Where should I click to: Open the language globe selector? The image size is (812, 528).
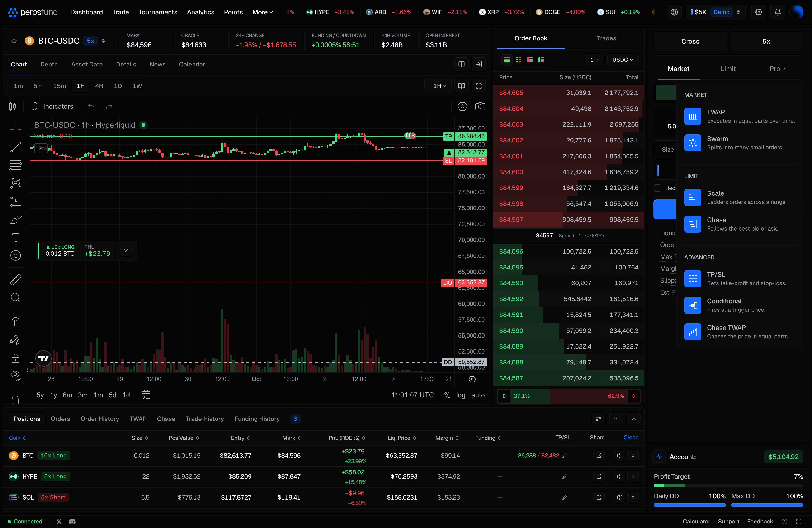[x=674, y=12]
